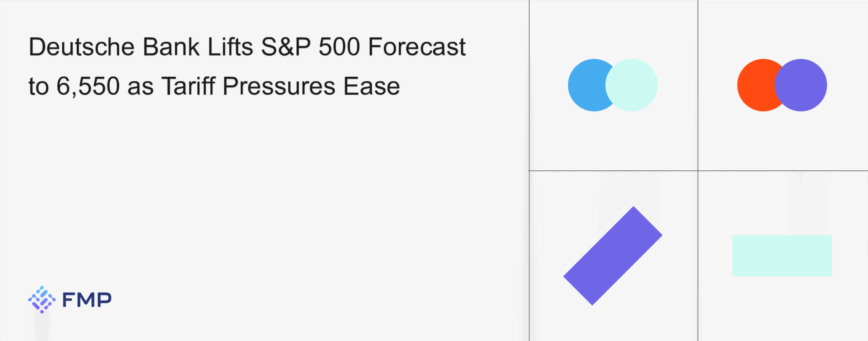Click the headline about Deutsche Bank forecast
The image size is (868, 341).
point(248,66)
